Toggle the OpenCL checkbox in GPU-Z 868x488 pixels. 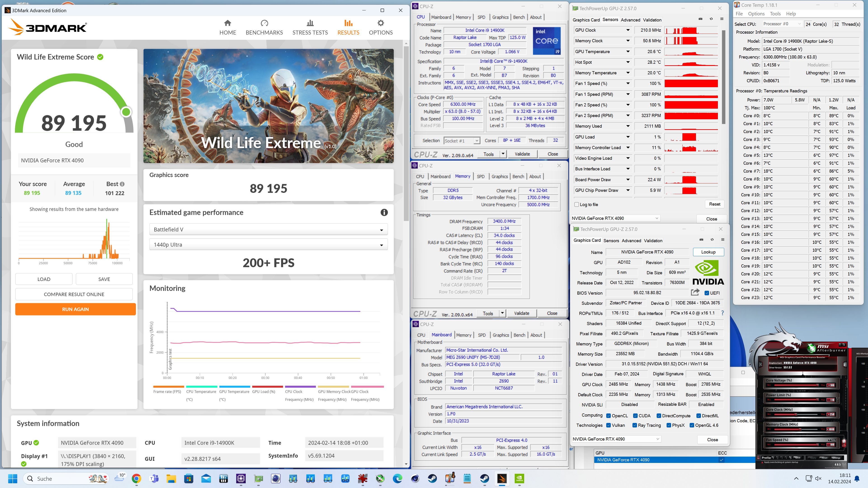coord(609,416)
